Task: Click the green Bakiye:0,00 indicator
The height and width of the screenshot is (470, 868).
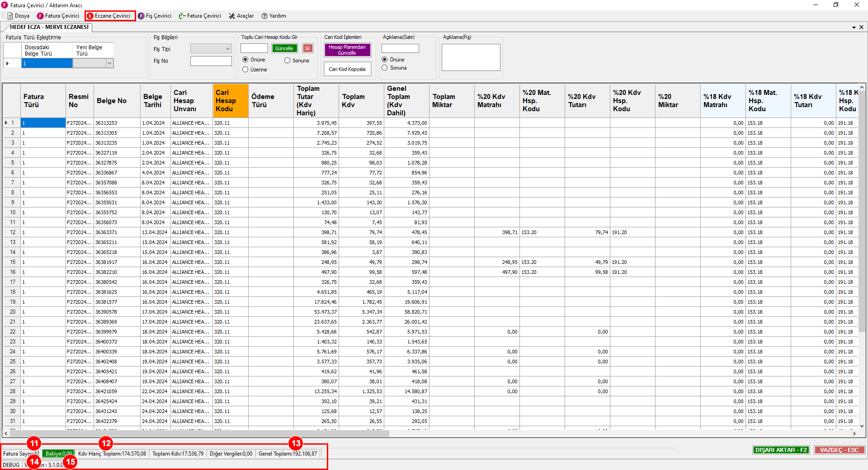Action: [x=58, y=454]
